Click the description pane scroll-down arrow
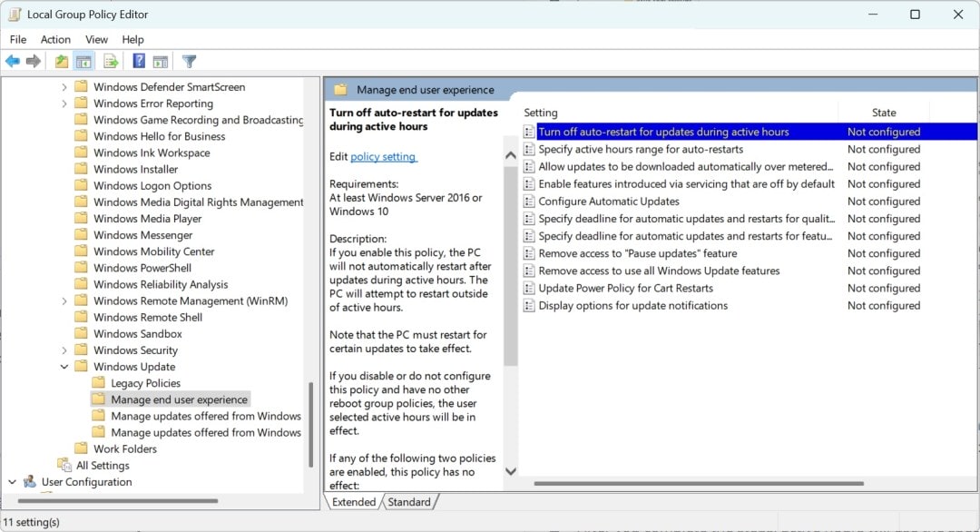The width and height of the screenshot is (980, 532). pyautogui.click(x=511, y=471)
